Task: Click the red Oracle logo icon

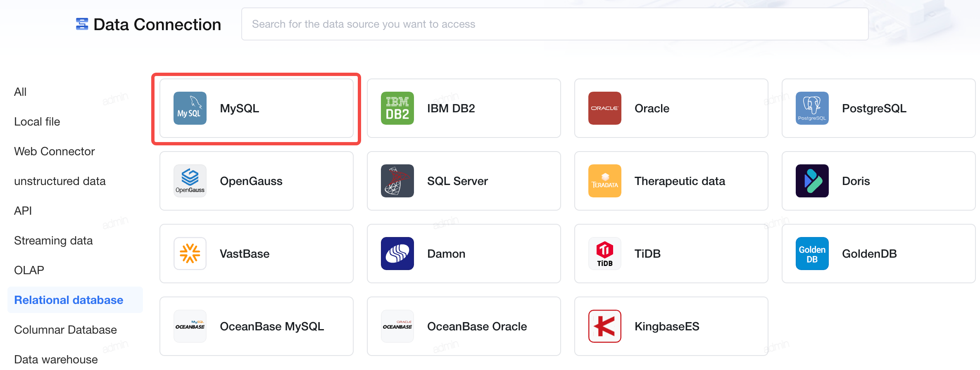Action: (605, 108)
